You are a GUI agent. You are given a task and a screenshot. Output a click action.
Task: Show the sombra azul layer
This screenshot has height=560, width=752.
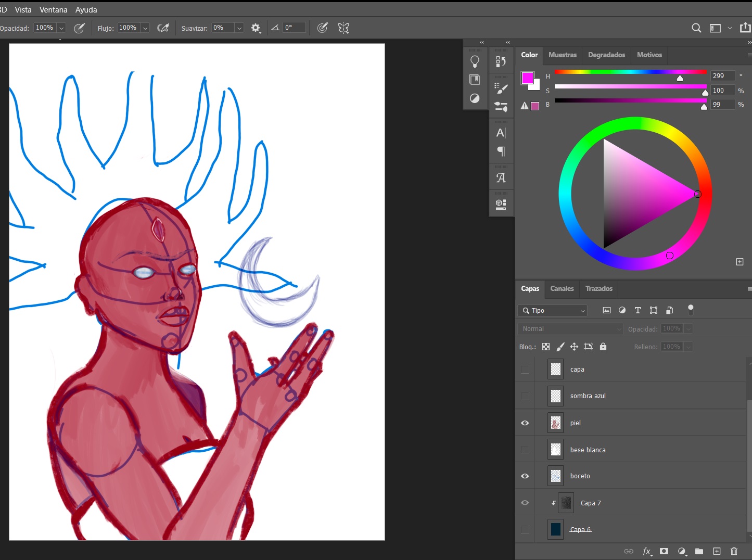(525, 396)
